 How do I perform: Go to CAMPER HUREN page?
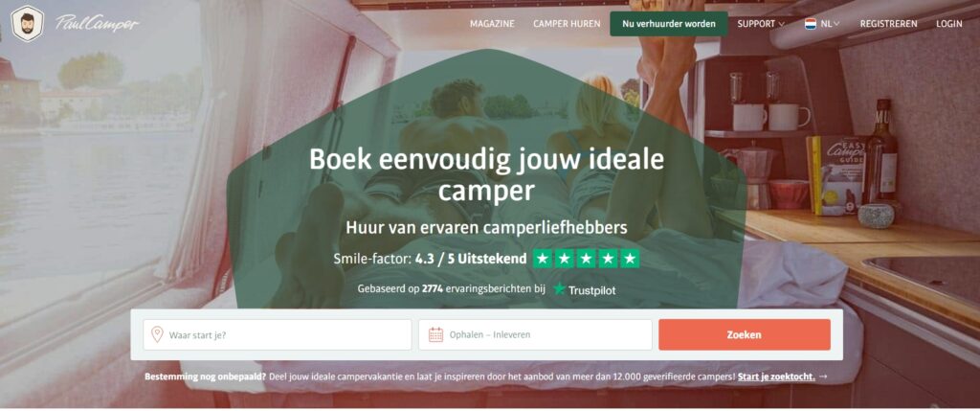[567, 24]
